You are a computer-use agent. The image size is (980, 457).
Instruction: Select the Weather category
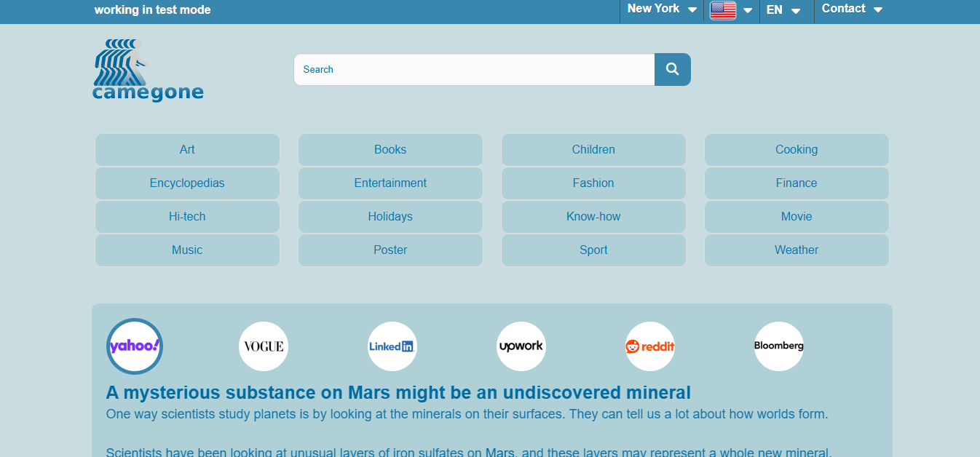pos(797,250)
